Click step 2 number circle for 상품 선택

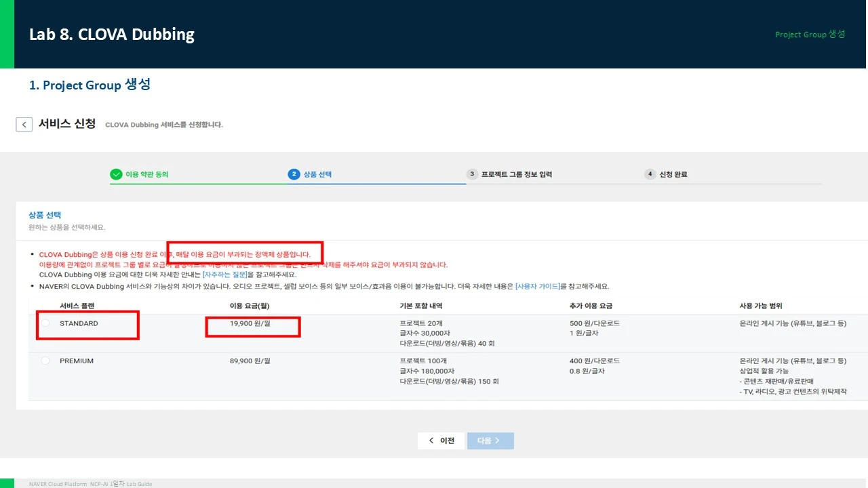tap(294, 174)
